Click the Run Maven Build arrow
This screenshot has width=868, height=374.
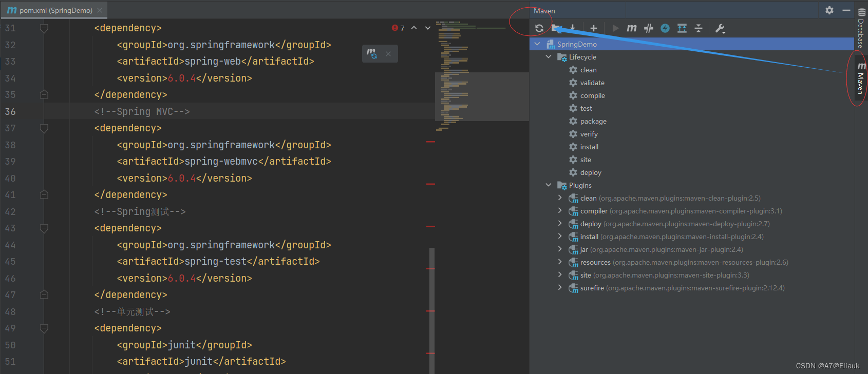(x=615, y=28)
